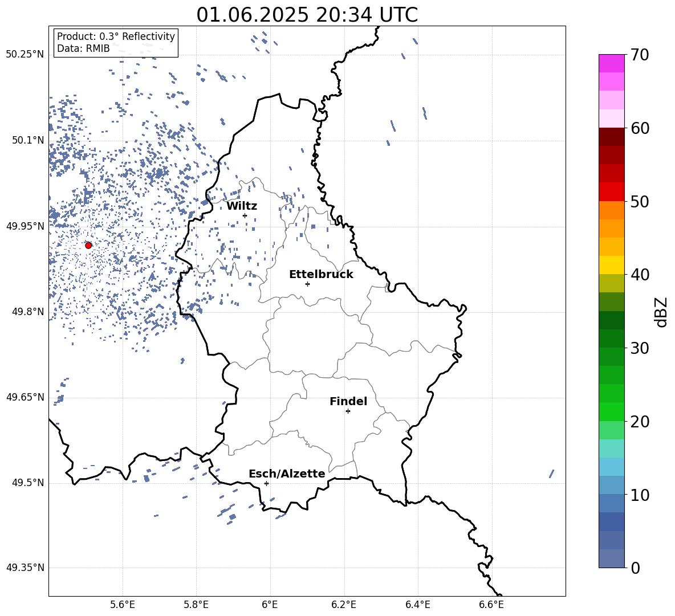Click the 6.6°E longitude label

(x=491, y=605)
